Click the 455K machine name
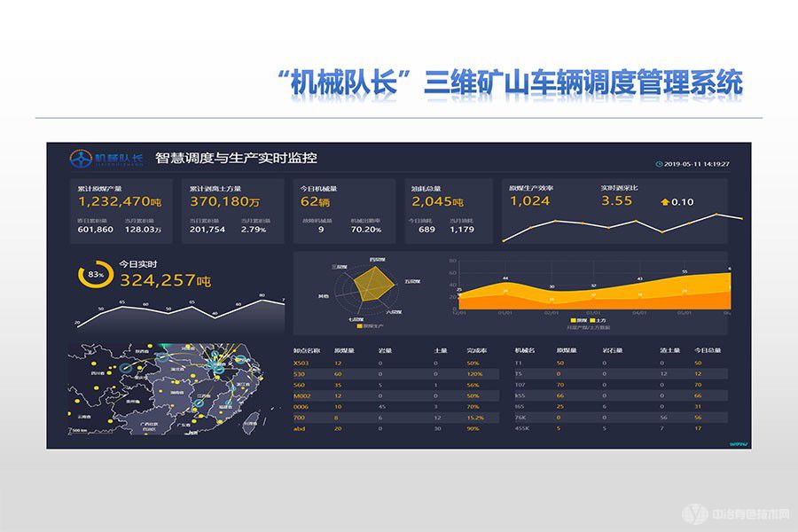The width and height of the screenshot is (798, 532). [522, 428]
